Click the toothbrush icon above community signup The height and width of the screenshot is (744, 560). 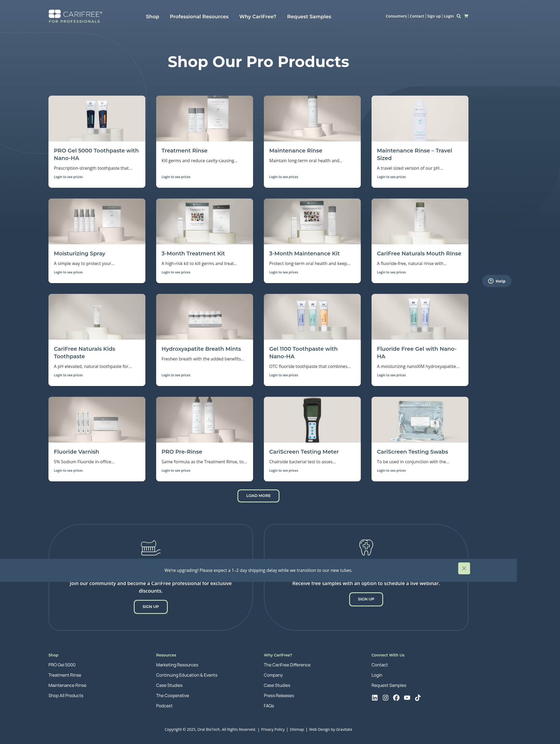pos(150,548)
